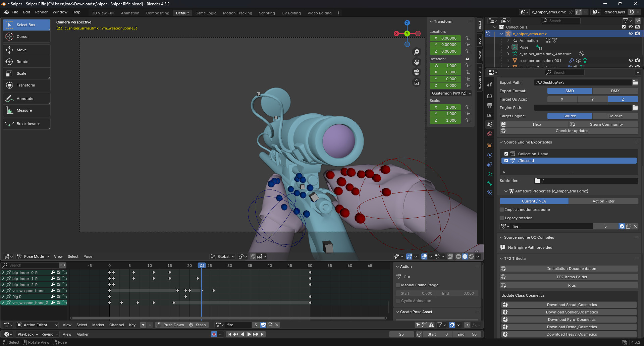Enable Manual Frame Range

(398, 285)
